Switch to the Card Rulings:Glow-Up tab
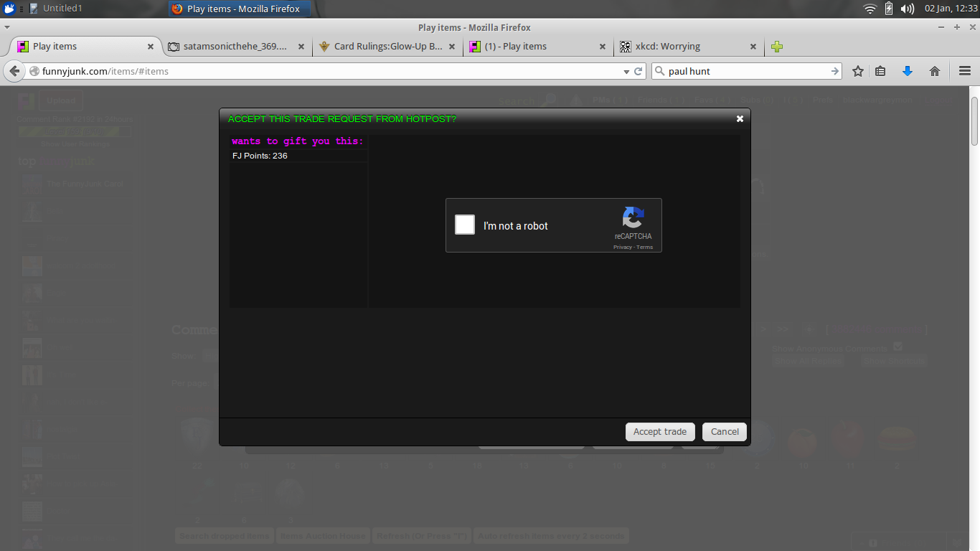This screenshot has height=551, width=980. point(387,47)
